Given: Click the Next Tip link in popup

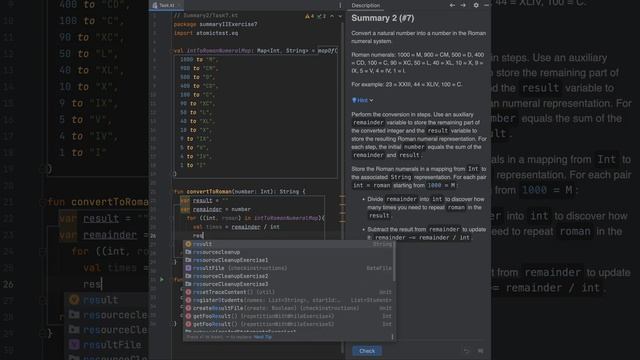Looking at the screenshot, I should 262,337.
